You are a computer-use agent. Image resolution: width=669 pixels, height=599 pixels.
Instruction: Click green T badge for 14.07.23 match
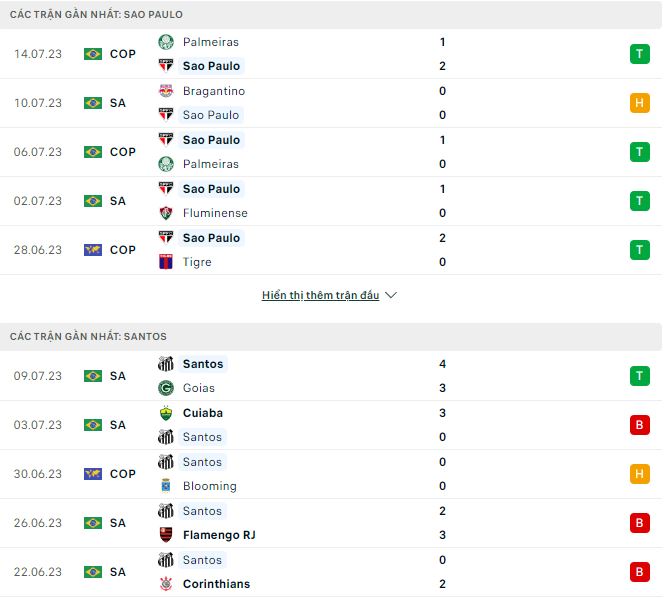click(639, 54)
